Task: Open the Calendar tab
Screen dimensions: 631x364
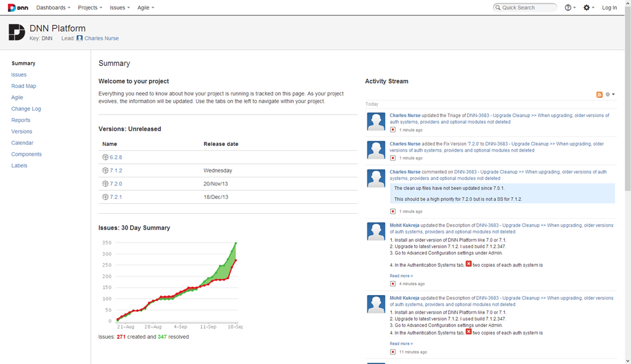Action: (x=23, y=143)
